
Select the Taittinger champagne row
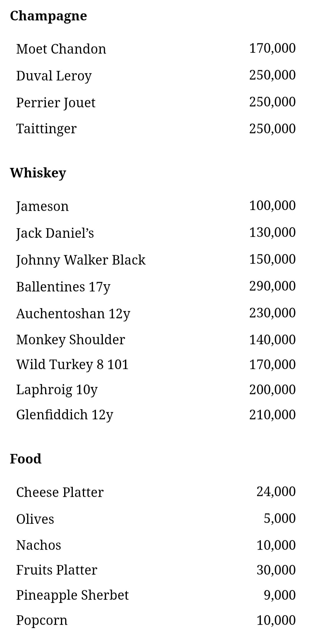pyautogui.click(x=156, y=128)
